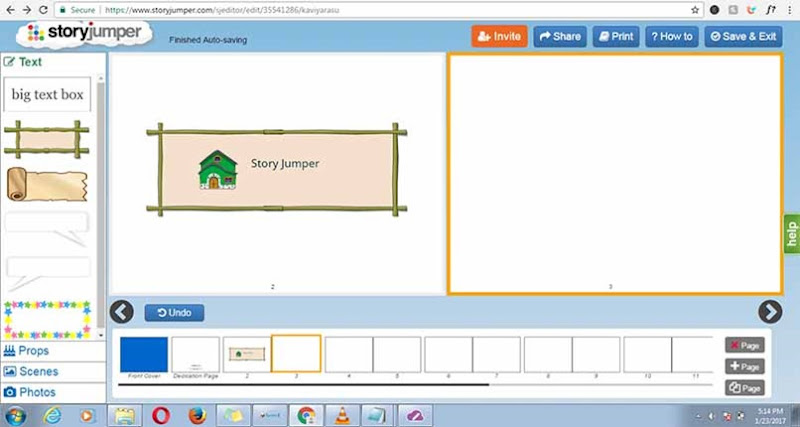Screen dimensions: 800x427
Task: Reload the page in the browser
Action: pyautogui.click(x=43, y=10)
